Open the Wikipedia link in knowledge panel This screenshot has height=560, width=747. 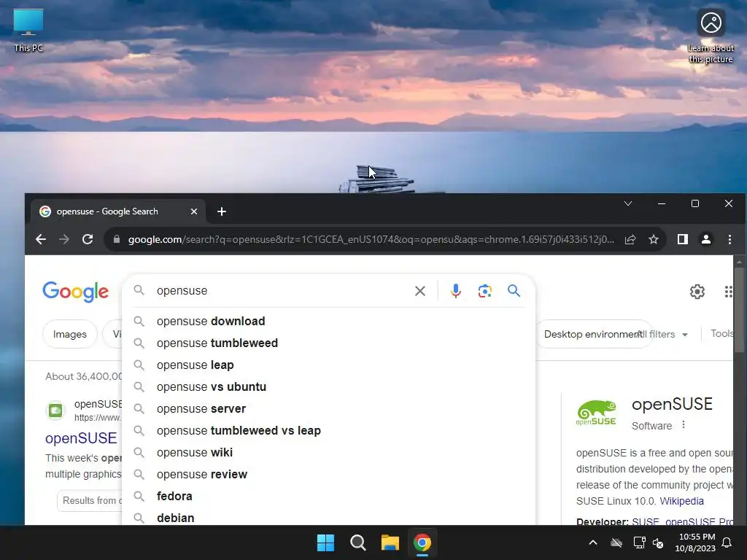pos(682,501)
